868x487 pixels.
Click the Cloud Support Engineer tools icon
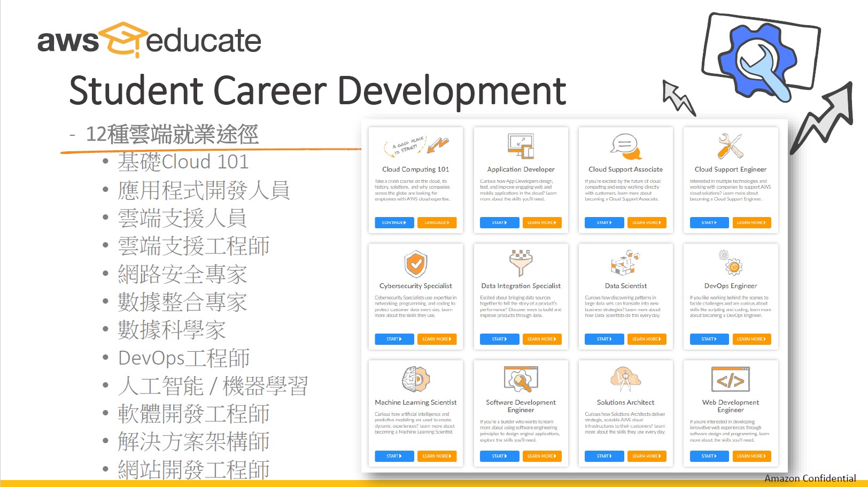(x=730, y=146)
